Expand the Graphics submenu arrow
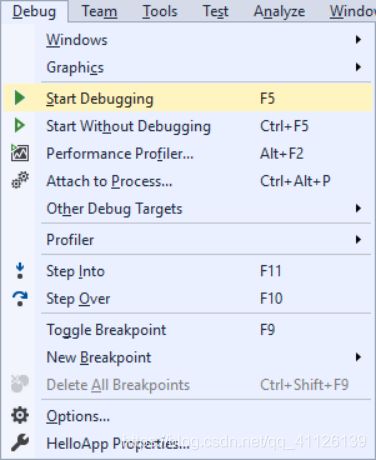This screenshot has width=376, height=460. click(358, 67)
